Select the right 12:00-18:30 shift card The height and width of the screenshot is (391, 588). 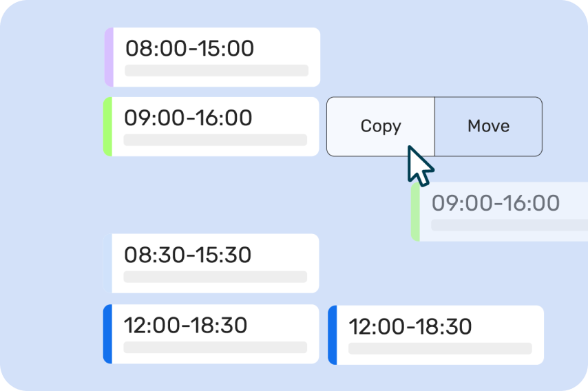tap(436, 335)
